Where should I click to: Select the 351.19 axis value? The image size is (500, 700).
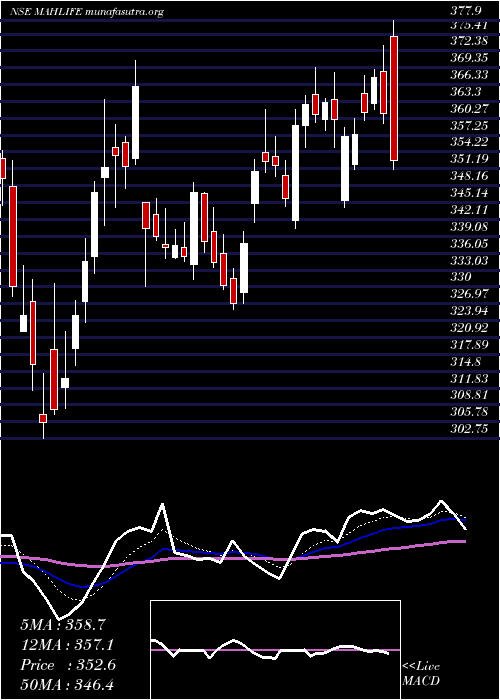click(x=468, y=159)
